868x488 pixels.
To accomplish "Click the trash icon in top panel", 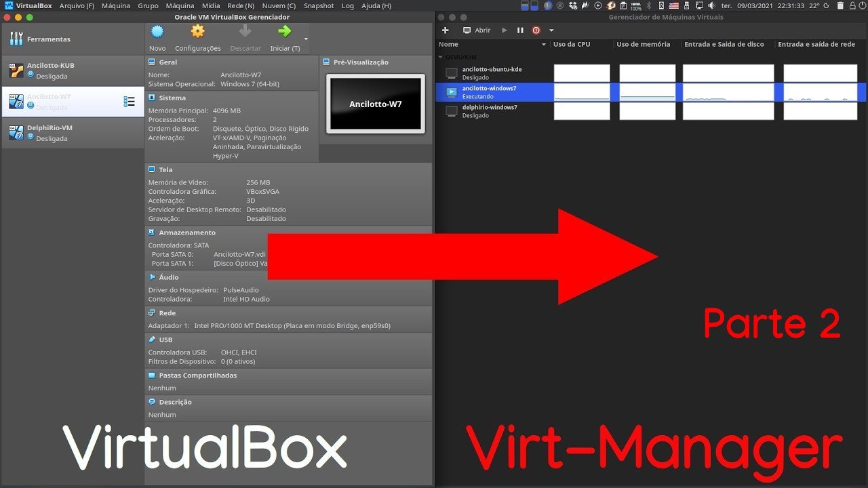I will (x=841, y=5).
